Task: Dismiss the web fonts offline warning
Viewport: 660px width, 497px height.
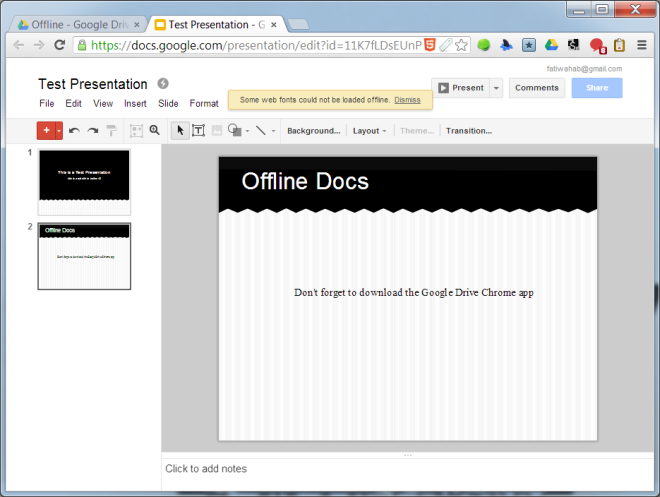Action: tap(407, 100)
